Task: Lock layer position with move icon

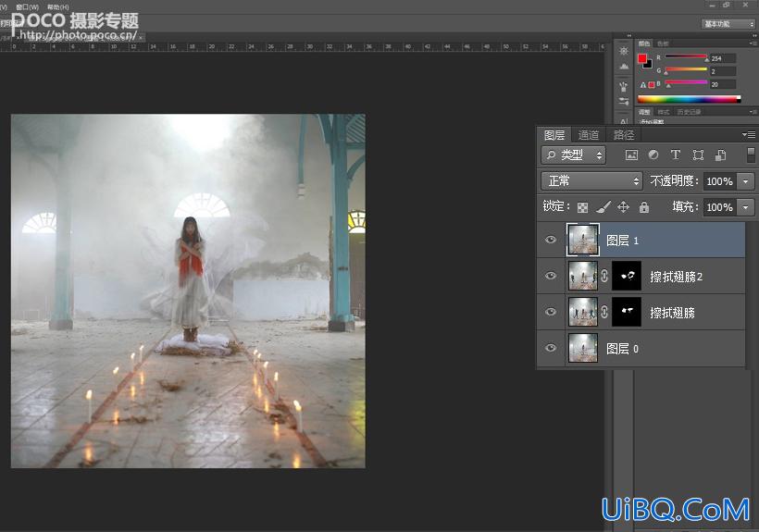Action: [624, 207]
